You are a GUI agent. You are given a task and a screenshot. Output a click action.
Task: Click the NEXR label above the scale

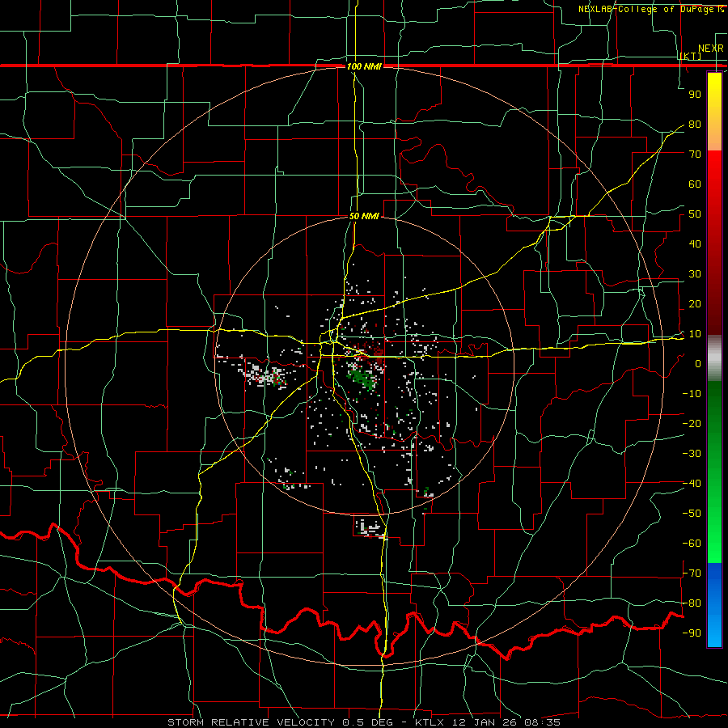click(710, 49)
